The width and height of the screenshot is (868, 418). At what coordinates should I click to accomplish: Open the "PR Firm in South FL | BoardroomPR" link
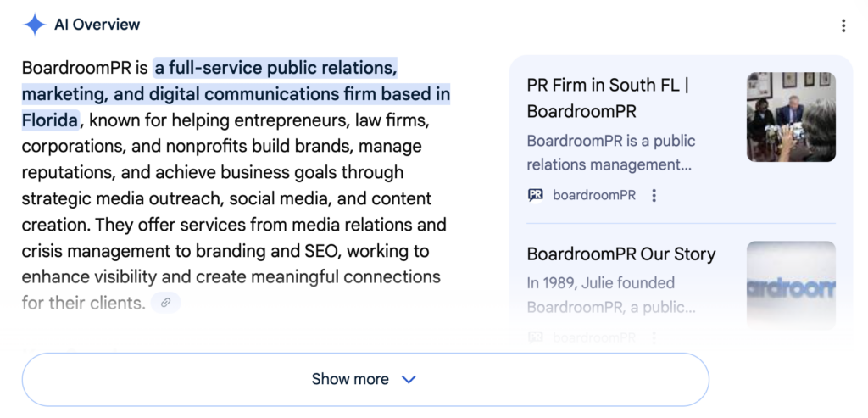607,98
